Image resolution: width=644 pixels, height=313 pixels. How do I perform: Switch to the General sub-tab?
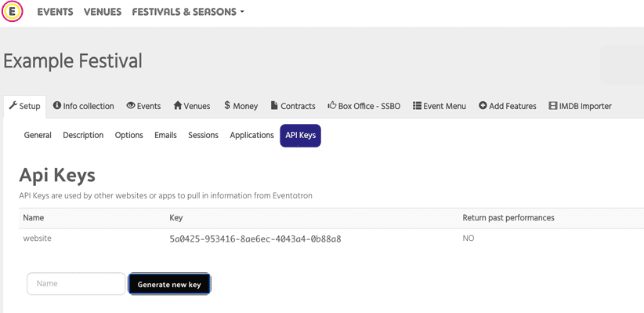(x=38, y=135)
